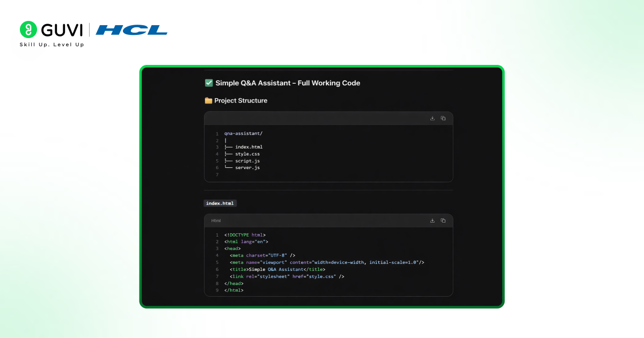The height and width of the screenshot is (338, 644).
Task: Select the 'qna-assistant/' folder line
Action: [243, 134]
